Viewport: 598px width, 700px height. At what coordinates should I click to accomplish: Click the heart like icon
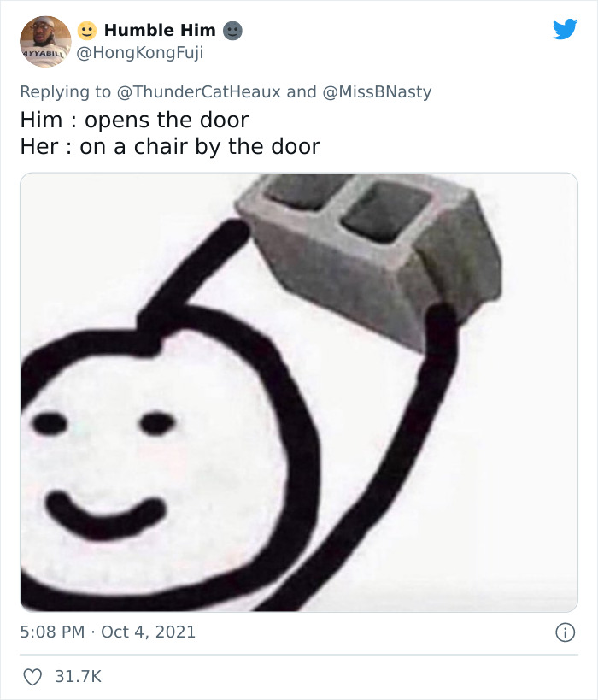(x=32, y=677)
